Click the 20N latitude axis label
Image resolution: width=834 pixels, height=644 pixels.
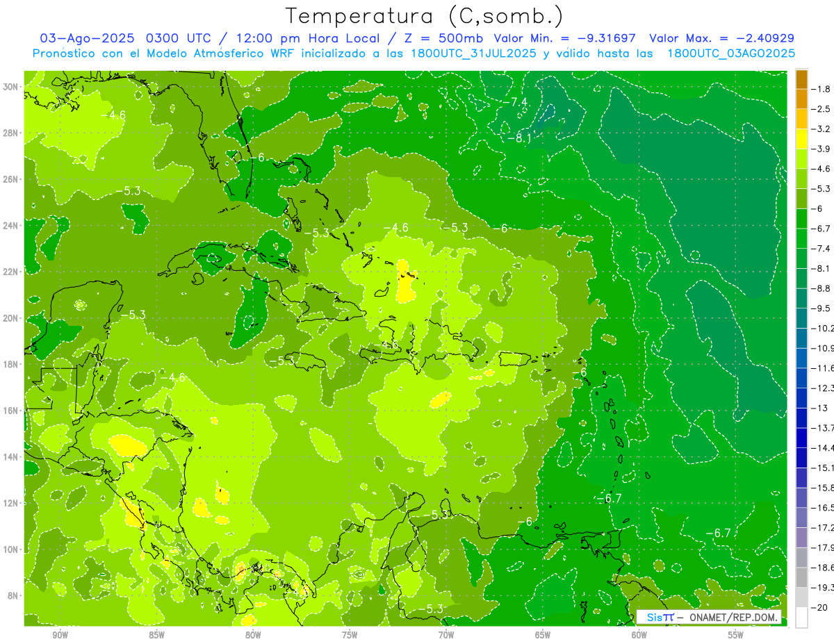point(11,318)
